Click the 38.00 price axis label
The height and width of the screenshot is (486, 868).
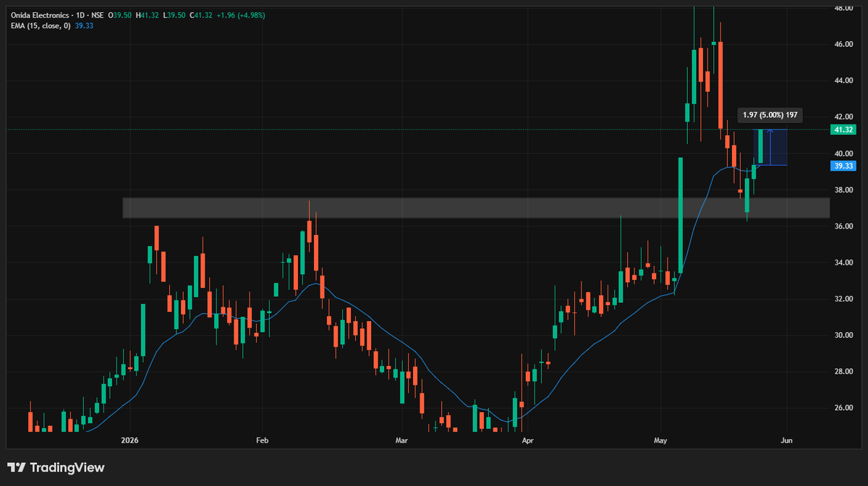tap(843, 189)
